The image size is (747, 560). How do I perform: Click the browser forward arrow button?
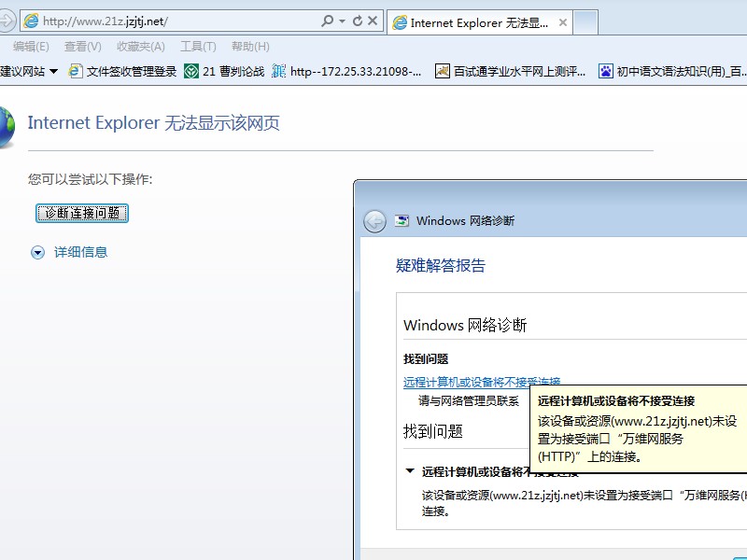point(6,21)
